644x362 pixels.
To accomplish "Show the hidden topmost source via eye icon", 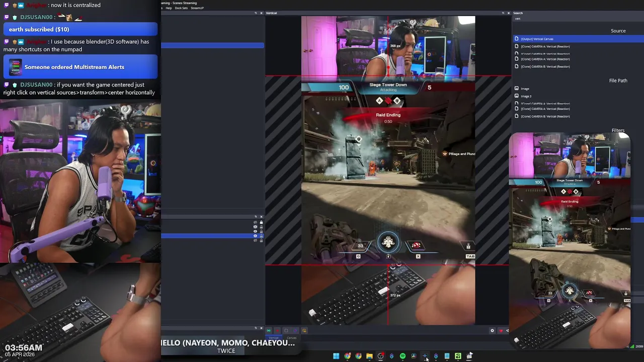I will click(255, 222).
